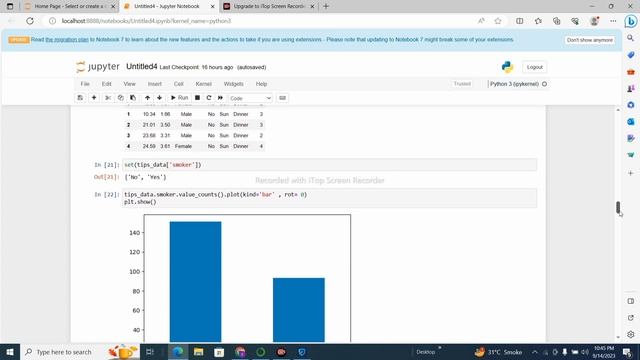Copy selected cells icon
Screen dimensions: 640x360
point(120,98)
